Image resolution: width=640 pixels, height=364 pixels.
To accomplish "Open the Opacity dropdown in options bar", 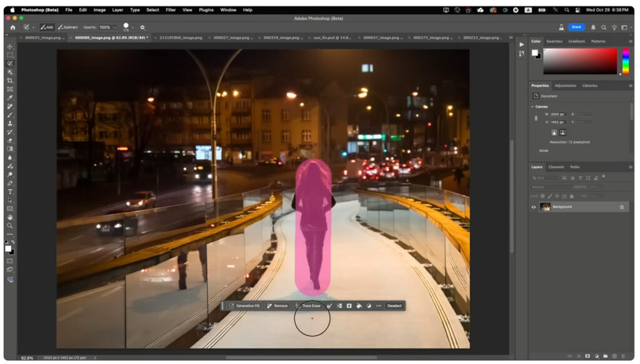I will (114, 27).
